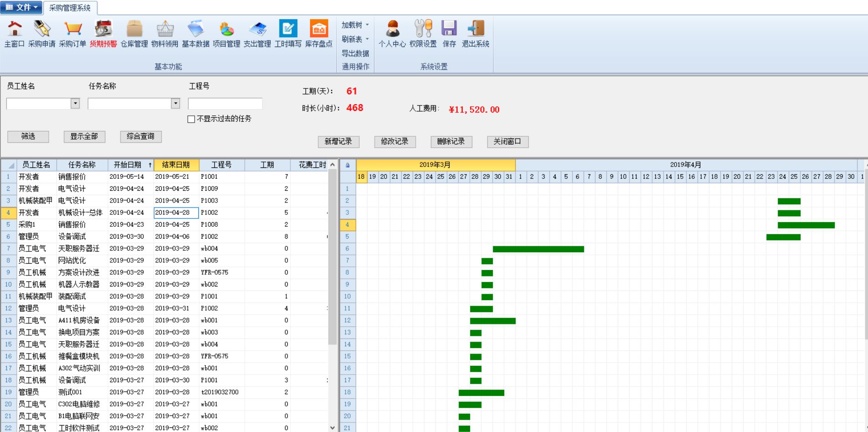Expand the 加载树 dropdown menu
This screenshot has height=432, width=868.
355,25
